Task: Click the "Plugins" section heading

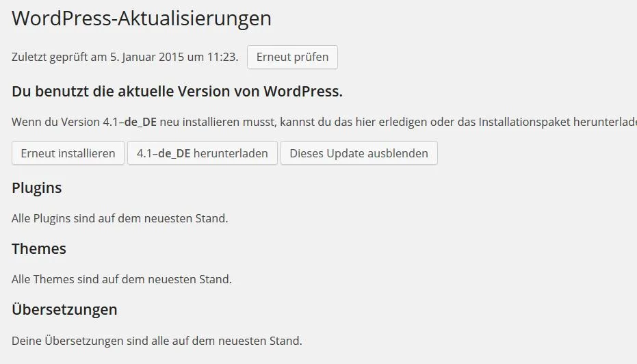Action: 36,188
